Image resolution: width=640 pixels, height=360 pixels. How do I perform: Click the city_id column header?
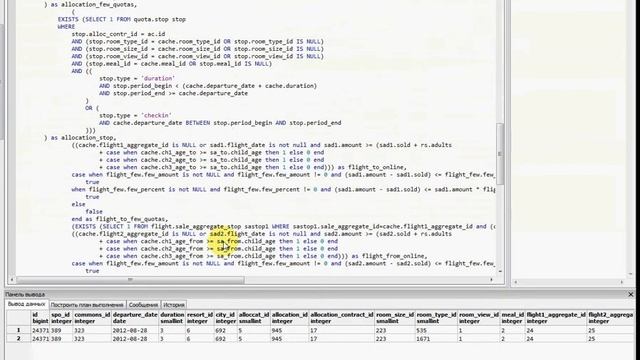tap(226, 318)
